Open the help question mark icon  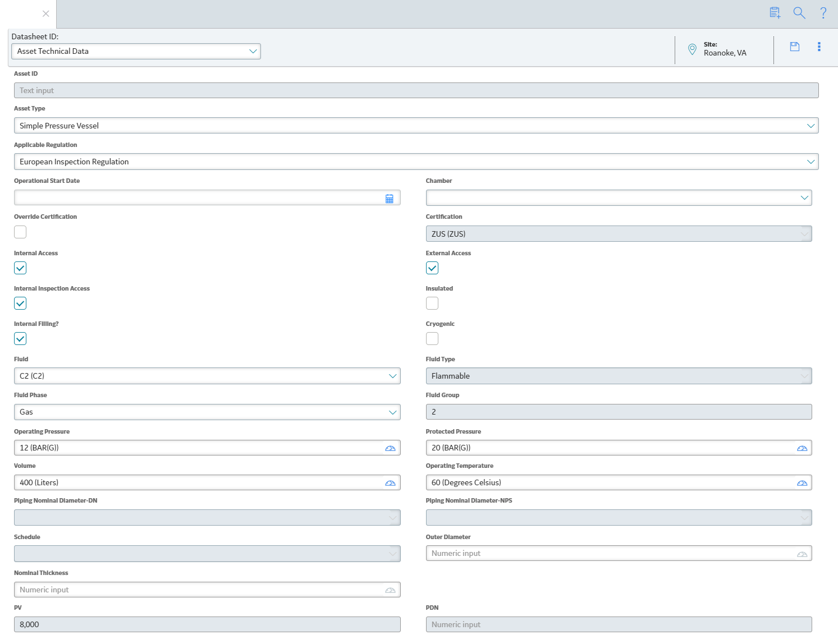pyautogui.click(x=823, y=12)
